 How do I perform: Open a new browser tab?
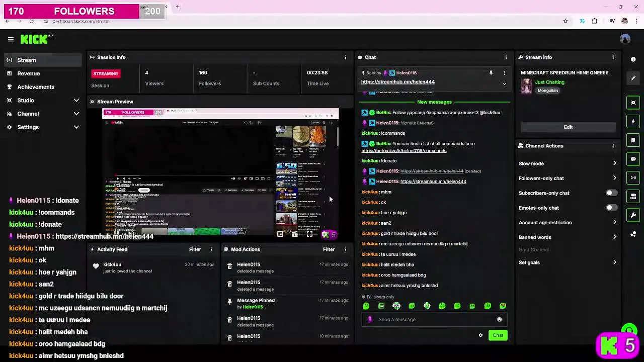pyautogui.click(x=178, y=7)
